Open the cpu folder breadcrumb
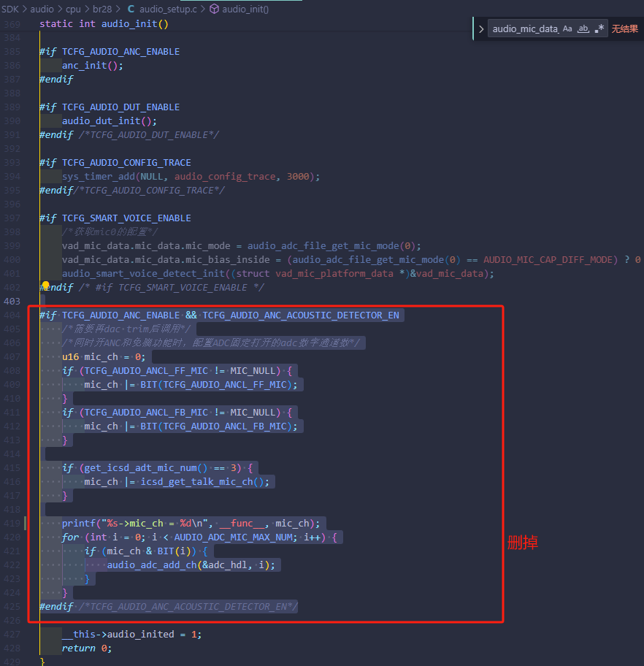The width and height of the screenshot is (644, 666). point(73,9)
